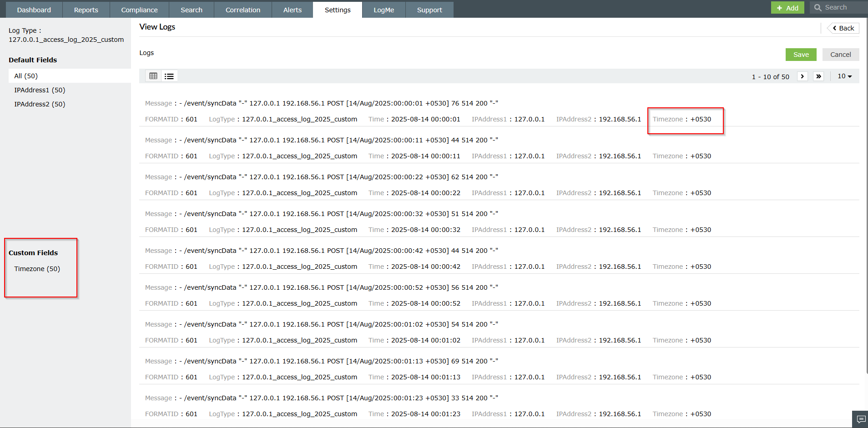The image size is (868, 428).
Task: Click the search magnifier icon
Action: (x=818, y=7)
